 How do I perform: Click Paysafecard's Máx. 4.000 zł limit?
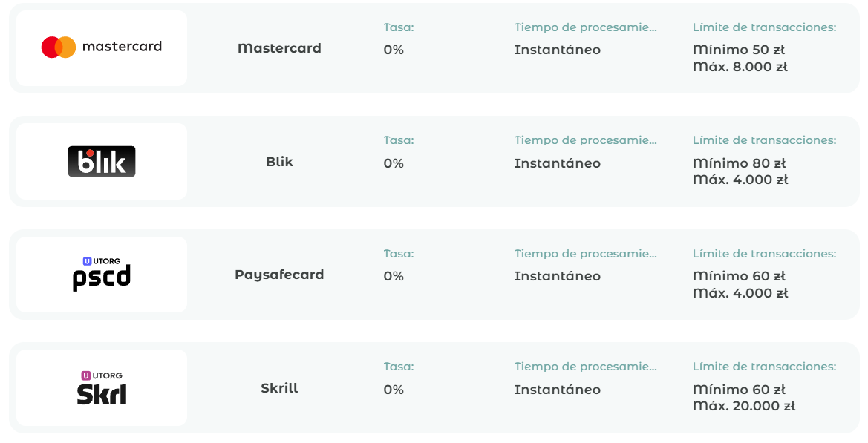point(740,293)
